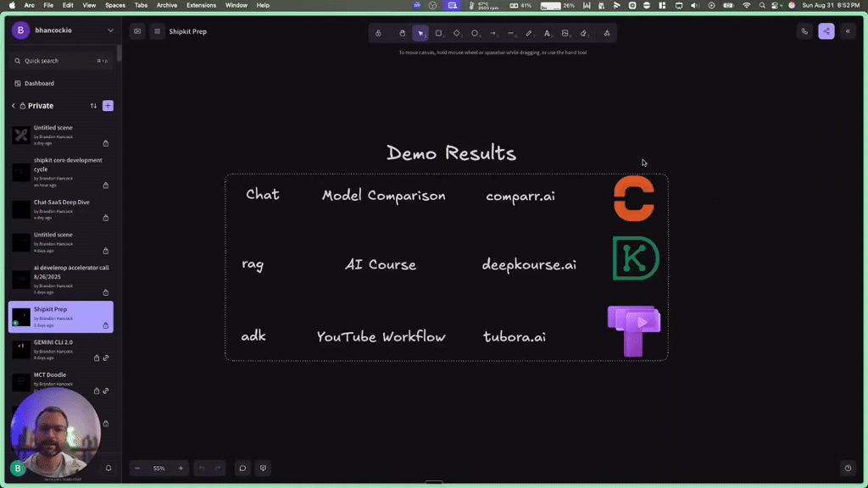Select the Pencil freedraw tool

pos(529,33)
